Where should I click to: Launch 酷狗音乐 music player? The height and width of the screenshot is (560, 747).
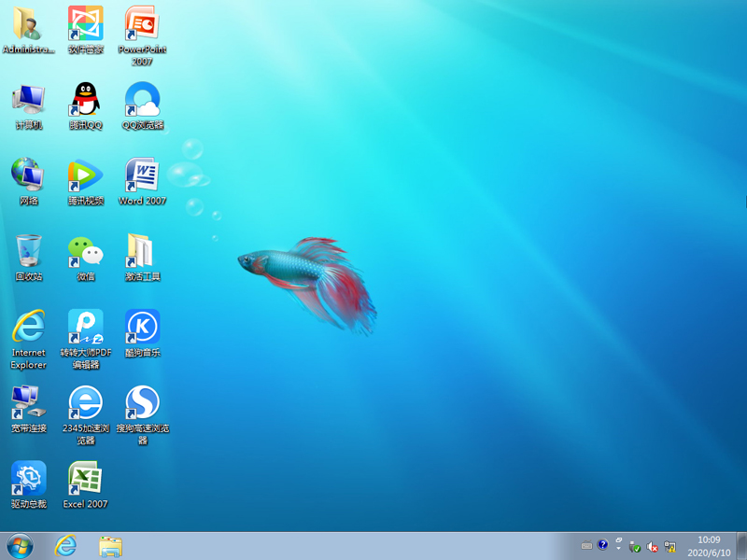tap(141, 329)
